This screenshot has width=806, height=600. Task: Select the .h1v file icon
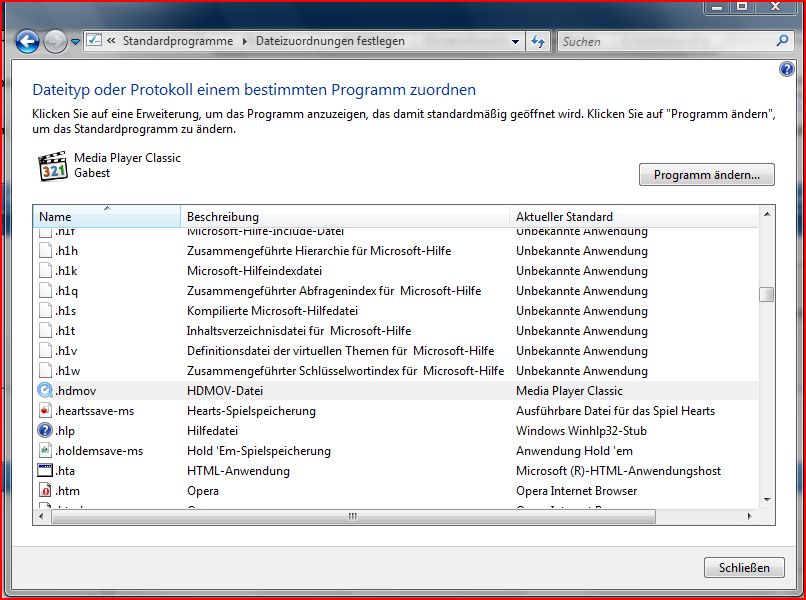click(46, 351)
